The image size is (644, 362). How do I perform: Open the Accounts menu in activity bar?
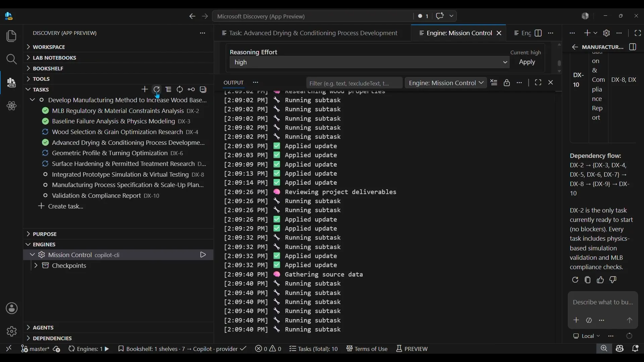click(x=11, y=308)
